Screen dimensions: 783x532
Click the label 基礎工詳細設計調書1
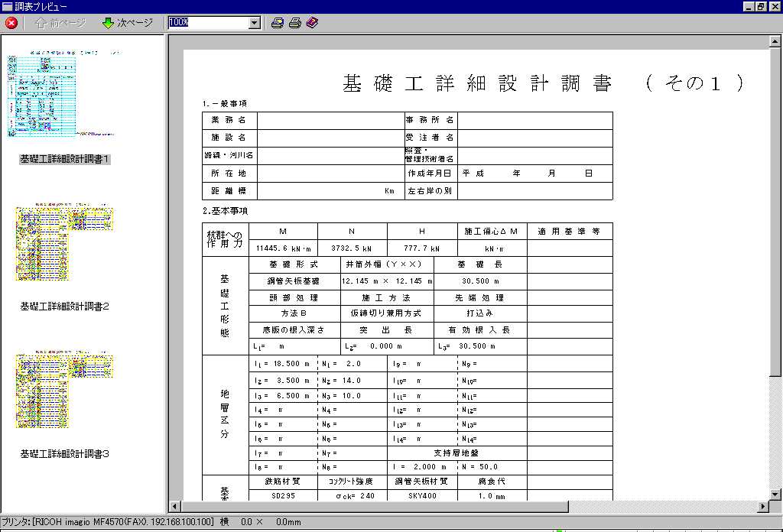click(x=64, y=159)
